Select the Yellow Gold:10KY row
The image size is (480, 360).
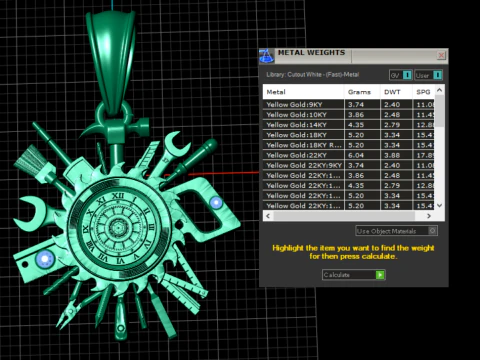click(x=348, y=115)
